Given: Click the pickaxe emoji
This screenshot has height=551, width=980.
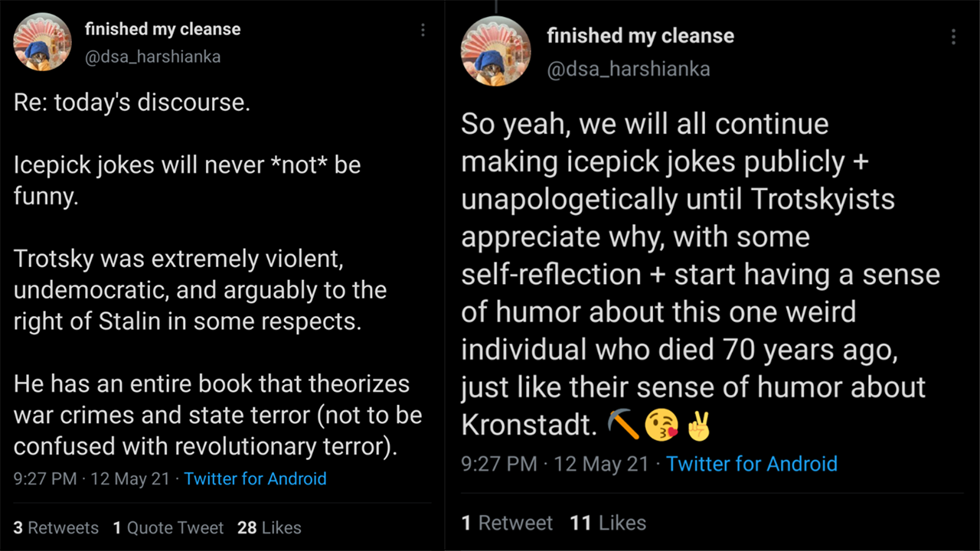Looking at the screenshot, I should (x=623, y=425).
